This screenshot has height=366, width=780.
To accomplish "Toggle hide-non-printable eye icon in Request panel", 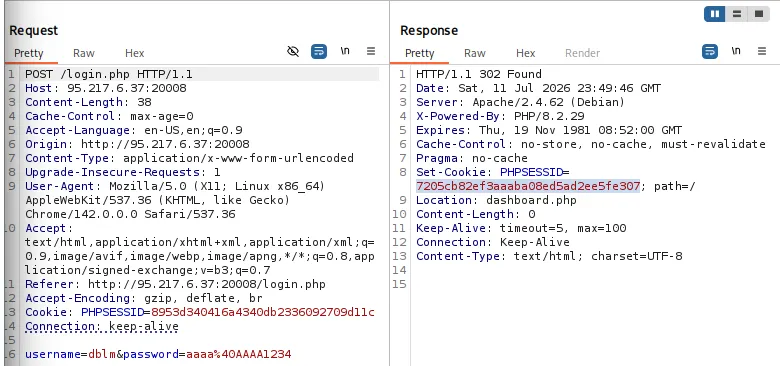I will (293, 51).
